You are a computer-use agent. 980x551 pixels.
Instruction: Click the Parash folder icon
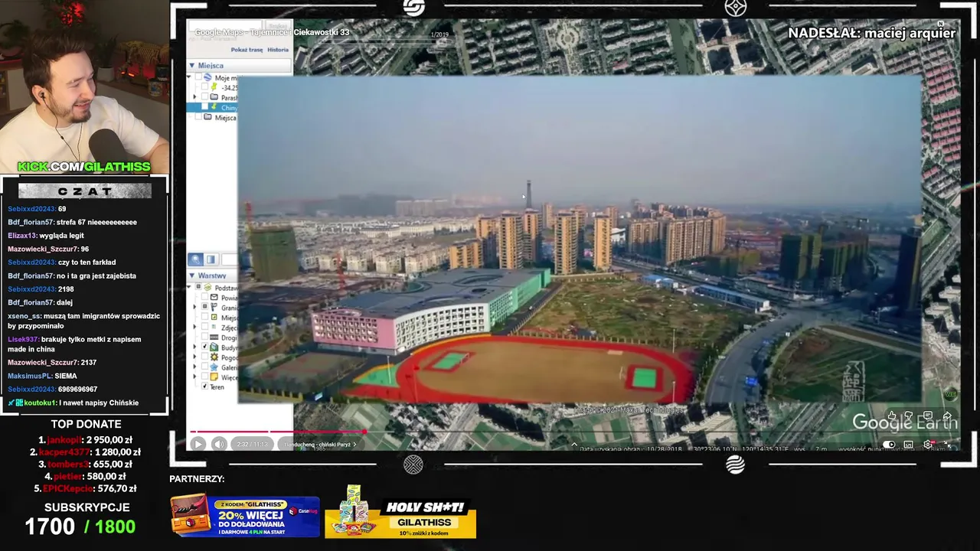point(214,98)
